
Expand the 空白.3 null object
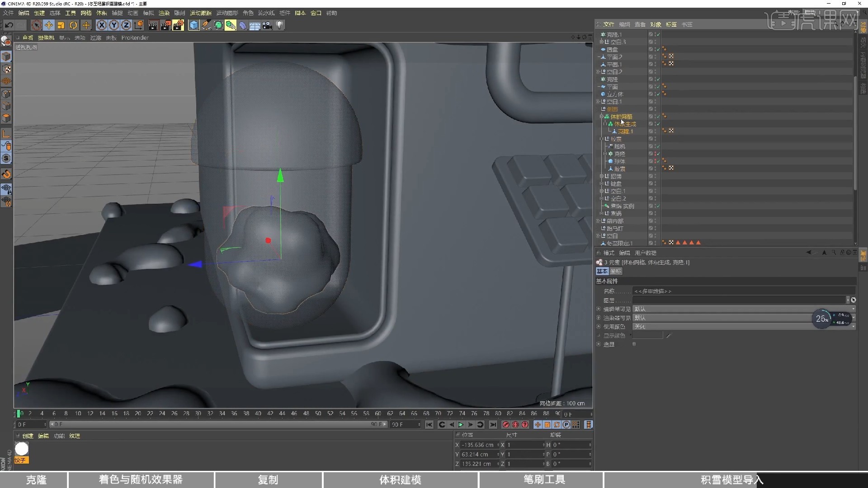(602, 42)
